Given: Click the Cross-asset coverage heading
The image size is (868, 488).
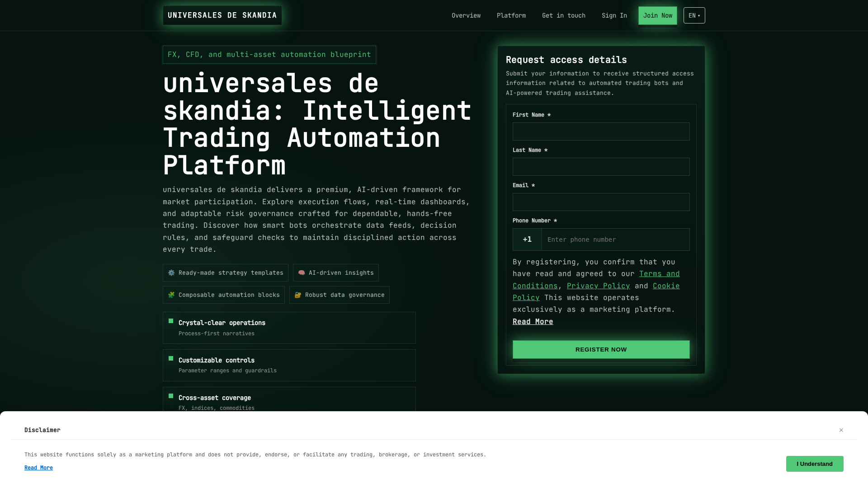Looking at the screenshot, I should (x=214, y=398).
